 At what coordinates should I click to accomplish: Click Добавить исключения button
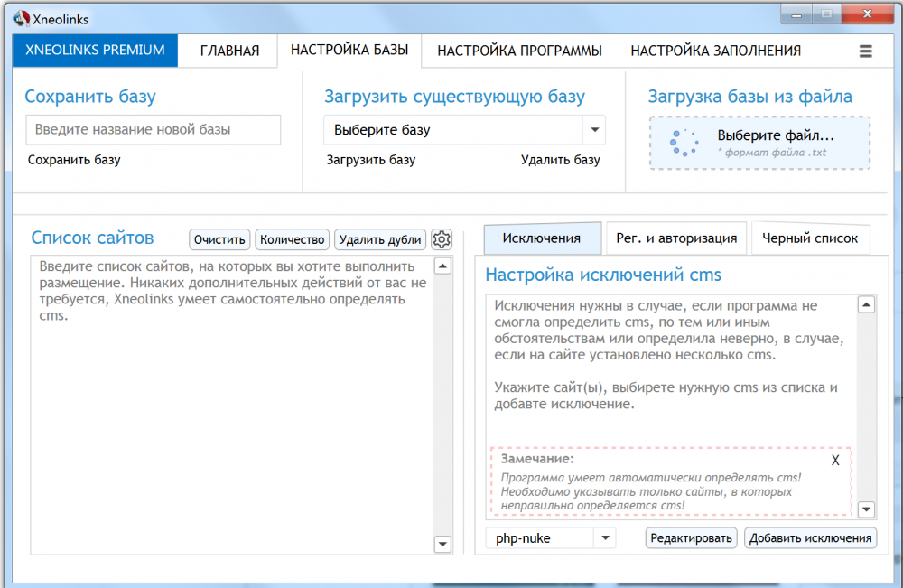click(x=810, y=538)
